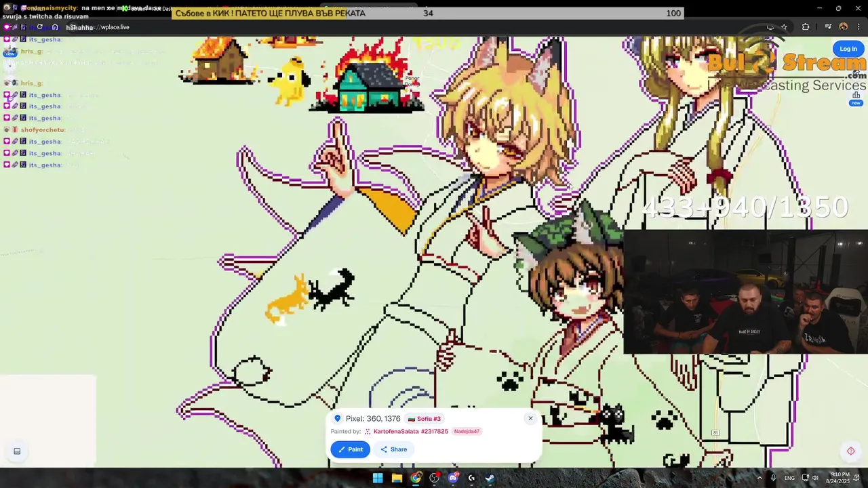Close the pixel info panel

530,418
